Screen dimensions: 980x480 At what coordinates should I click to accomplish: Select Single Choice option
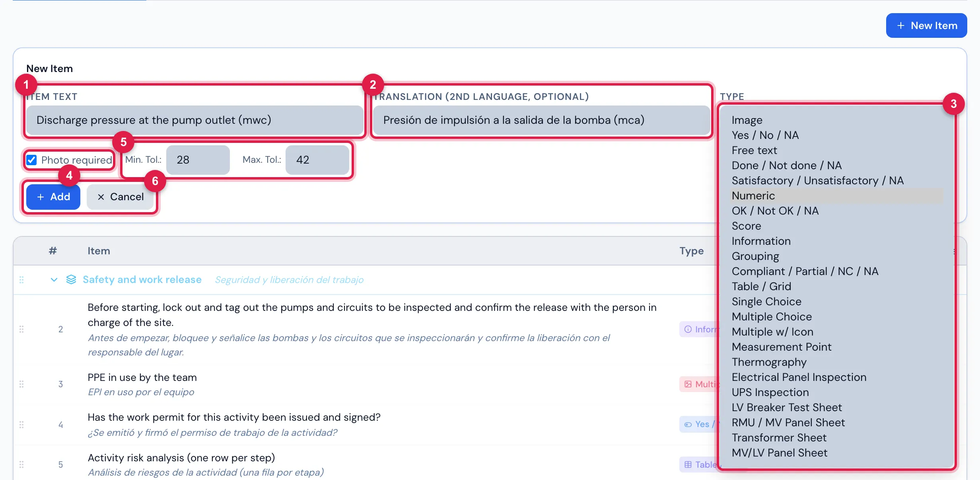(837, 302)
